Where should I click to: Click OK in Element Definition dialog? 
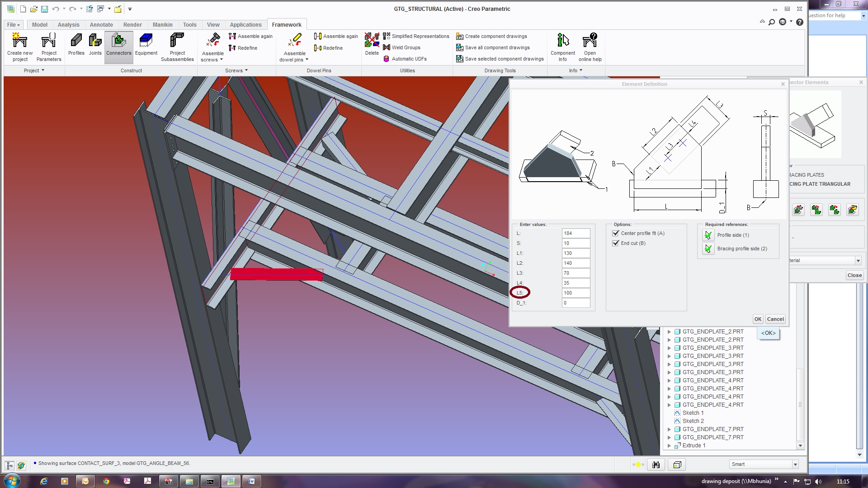click(758, 319)
